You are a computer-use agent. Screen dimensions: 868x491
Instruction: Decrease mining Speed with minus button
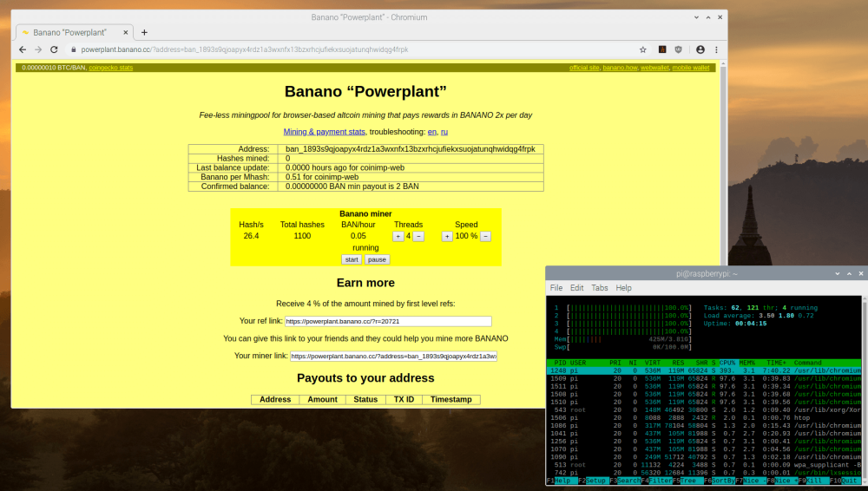(x=485, y=236)
